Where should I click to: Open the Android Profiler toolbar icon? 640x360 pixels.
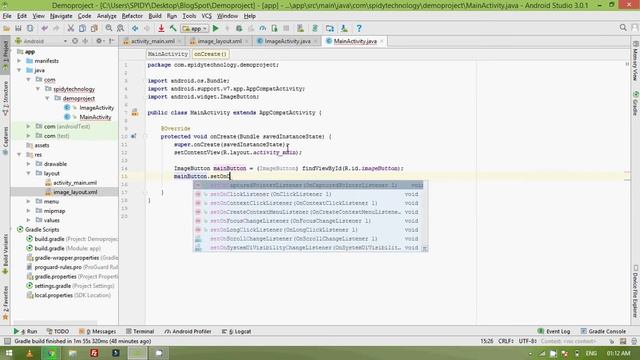pos(262,29)
